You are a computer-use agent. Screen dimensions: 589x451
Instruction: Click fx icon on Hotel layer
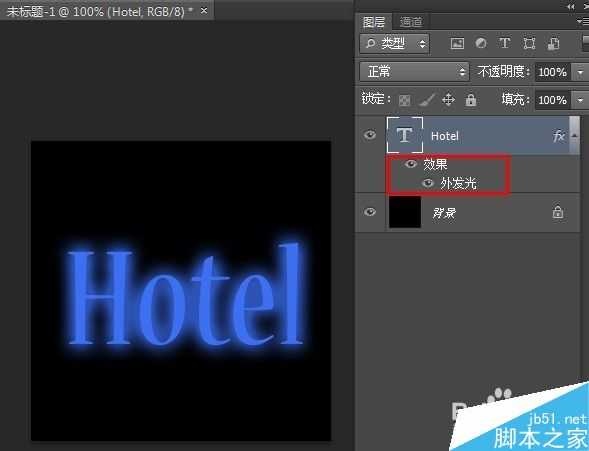pos(559,136)
